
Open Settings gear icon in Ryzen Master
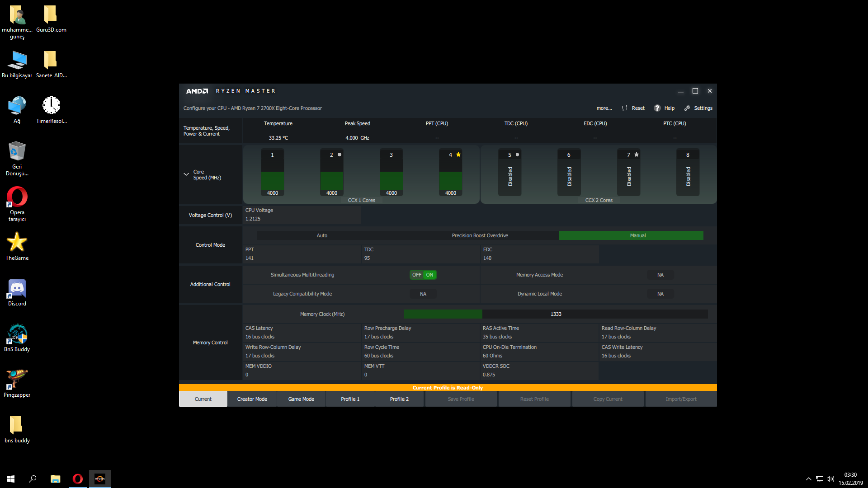[687, 108]
